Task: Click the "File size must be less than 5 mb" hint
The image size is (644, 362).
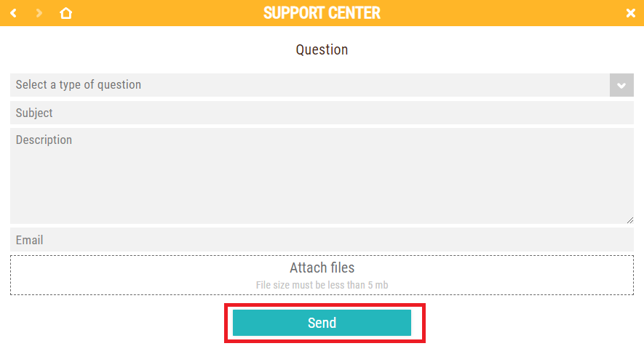Action: pyautogui.click(x=322, y=285)
